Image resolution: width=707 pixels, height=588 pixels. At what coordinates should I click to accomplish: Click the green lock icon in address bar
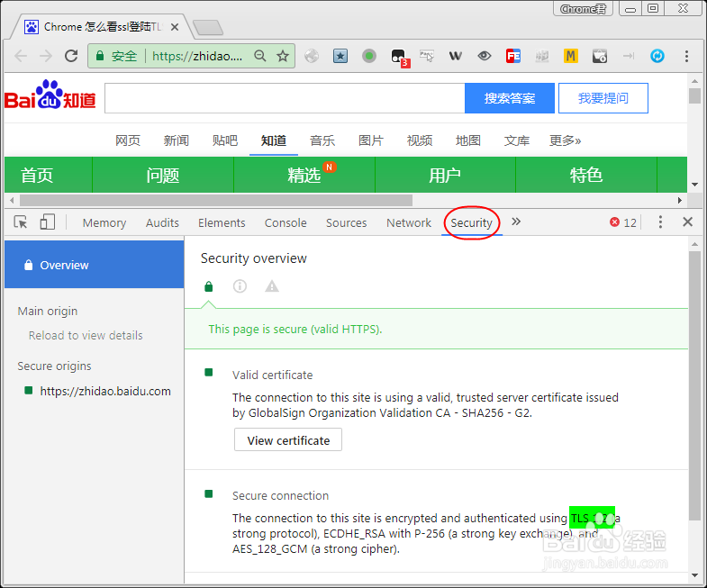pos(100,56)
